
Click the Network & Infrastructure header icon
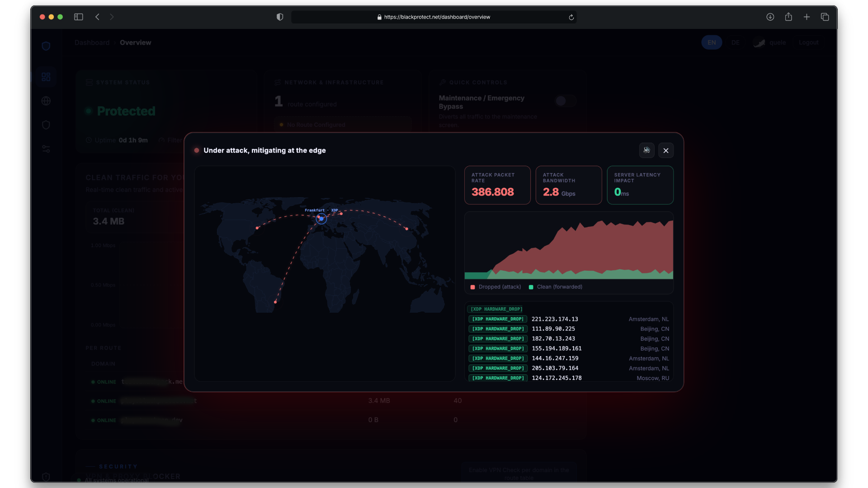click(x=278, y=83)
